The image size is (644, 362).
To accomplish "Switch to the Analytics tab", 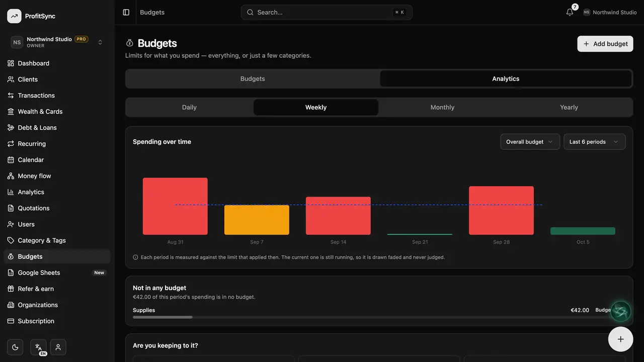I will pyautogui.click(x=506, y=78).
